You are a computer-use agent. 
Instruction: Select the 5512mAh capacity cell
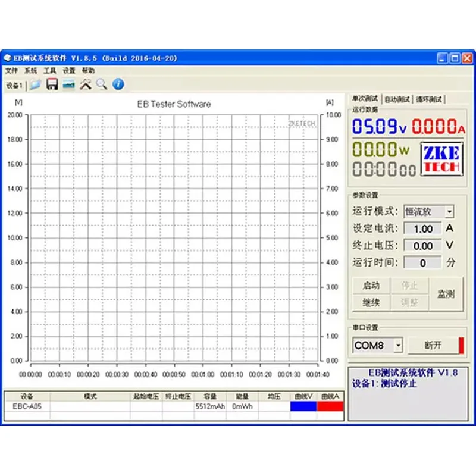tap(210, 406)
